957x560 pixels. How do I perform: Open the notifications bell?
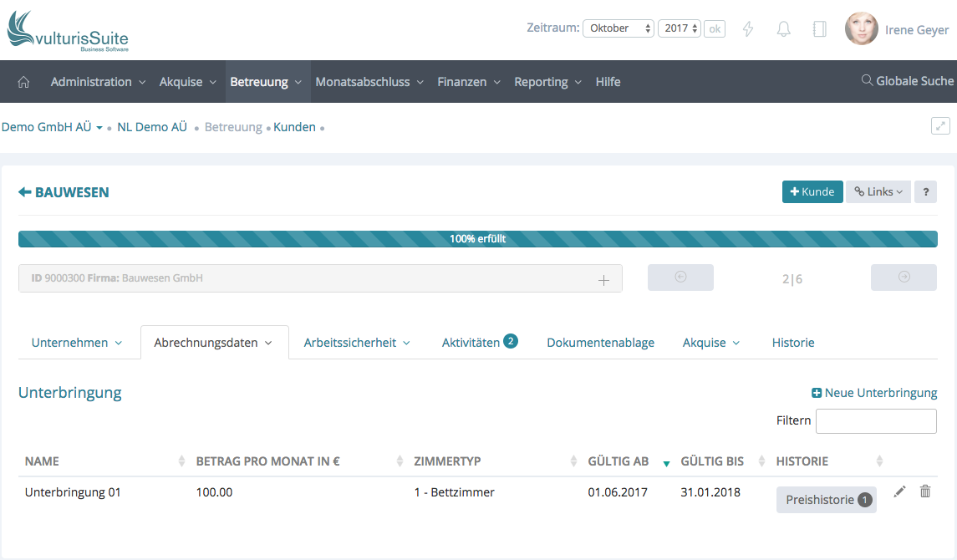(783, 29)
